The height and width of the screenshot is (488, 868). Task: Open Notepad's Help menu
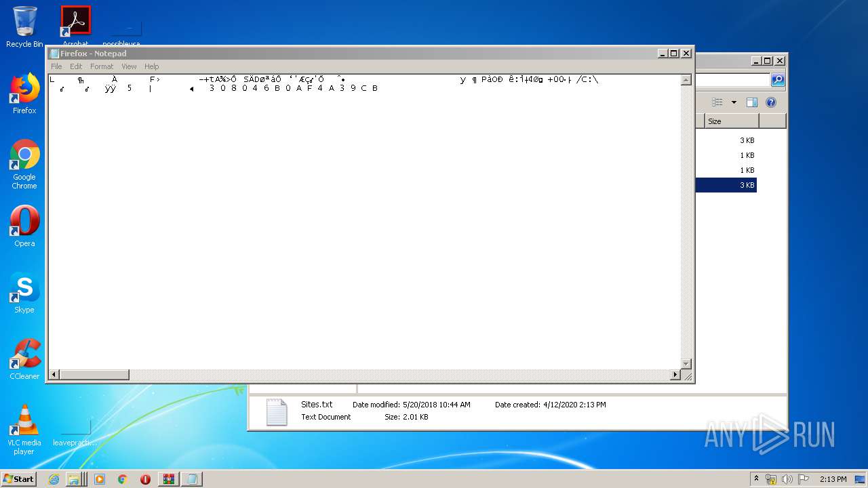coord(152,66)
